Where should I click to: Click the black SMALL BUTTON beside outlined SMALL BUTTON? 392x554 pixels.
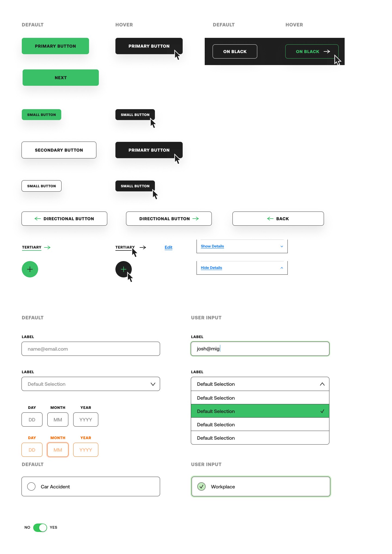click(135, 186)
